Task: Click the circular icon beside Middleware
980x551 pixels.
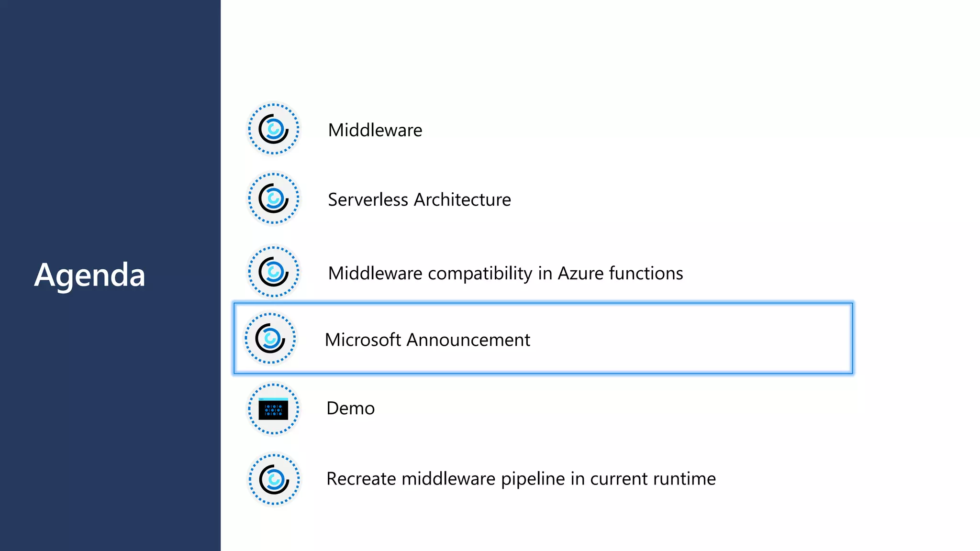Action: (x=273, y=129)
